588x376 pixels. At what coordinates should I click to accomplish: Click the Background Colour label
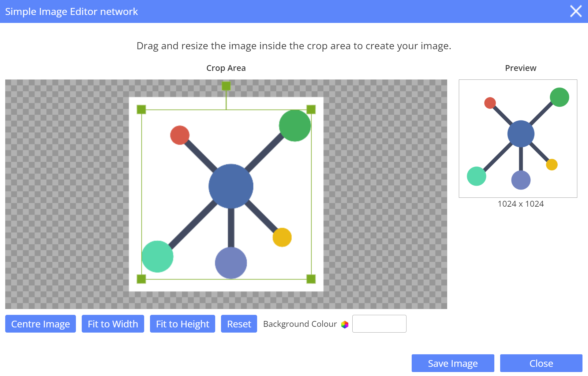pos(300,324)
